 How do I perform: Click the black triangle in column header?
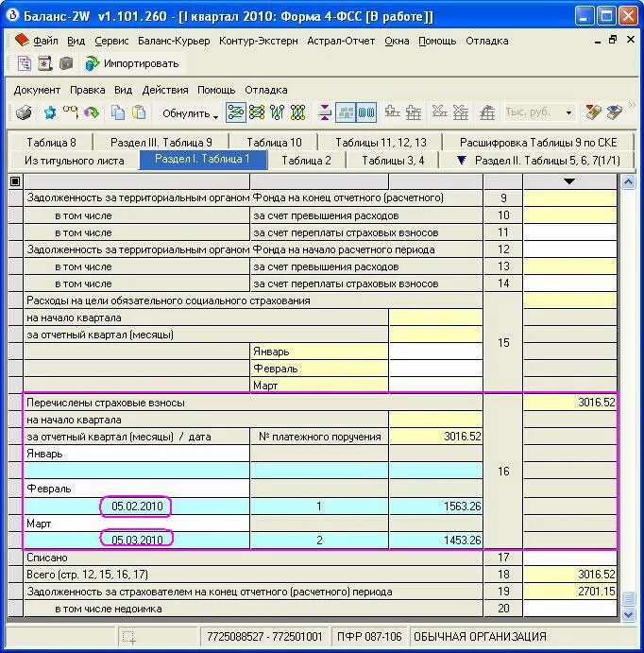tap(569, 181)
